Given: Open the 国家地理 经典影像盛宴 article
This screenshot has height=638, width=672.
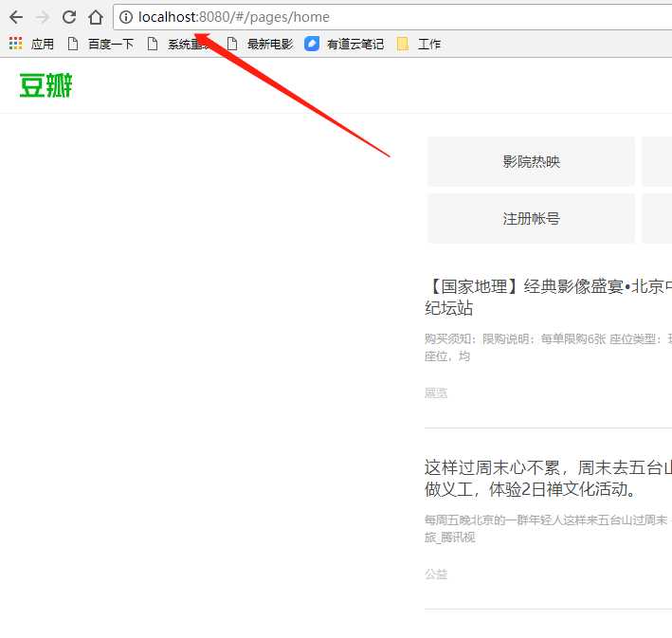Looking at the screenshot, I should tap(548, 297).
